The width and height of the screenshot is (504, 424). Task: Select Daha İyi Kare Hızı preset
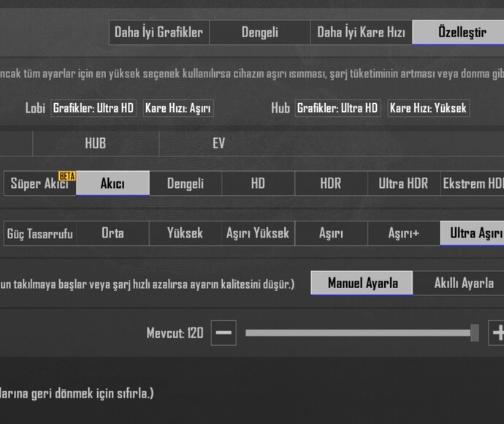362,32
